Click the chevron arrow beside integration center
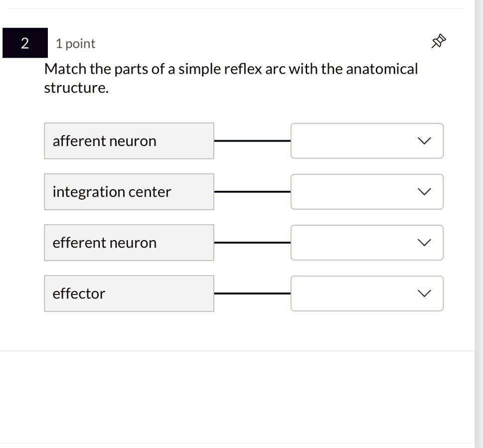483x448 pixels. (424, 192)
